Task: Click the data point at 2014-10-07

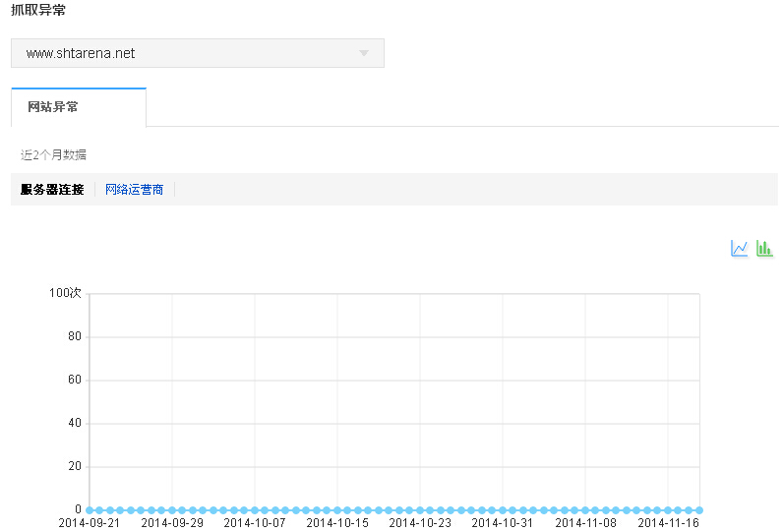Action: [x=255, y=509]
